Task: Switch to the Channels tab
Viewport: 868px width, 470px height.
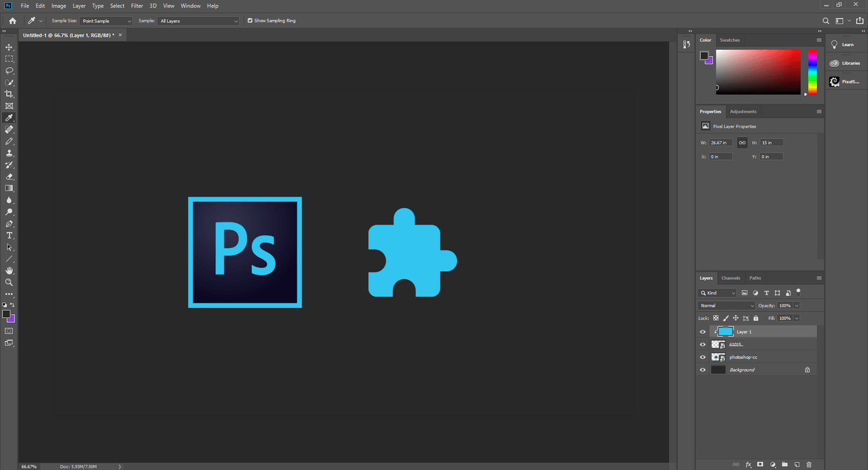Action: [731, 278]
